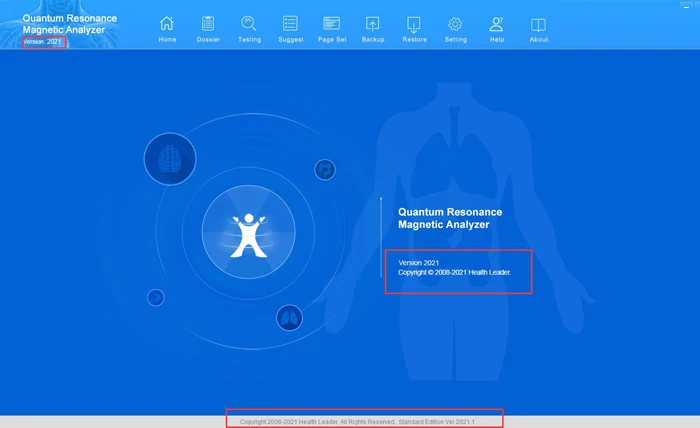Open the Home toolbar icon
Screen dimensions: 700x428
pyautogui.click(x=167, y=24)
